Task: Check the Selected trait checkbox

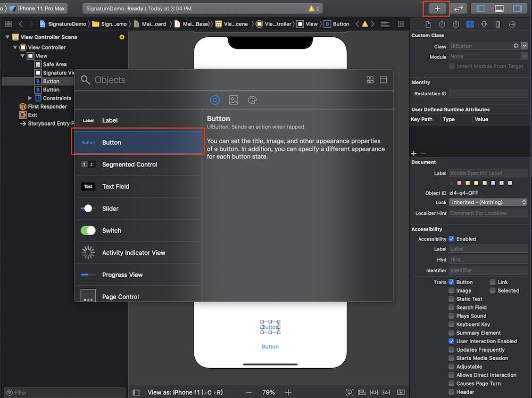Action: (493, 291)
